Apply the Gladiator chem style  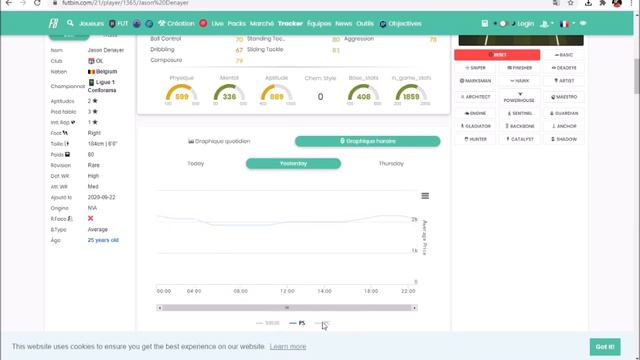[476, 126]
